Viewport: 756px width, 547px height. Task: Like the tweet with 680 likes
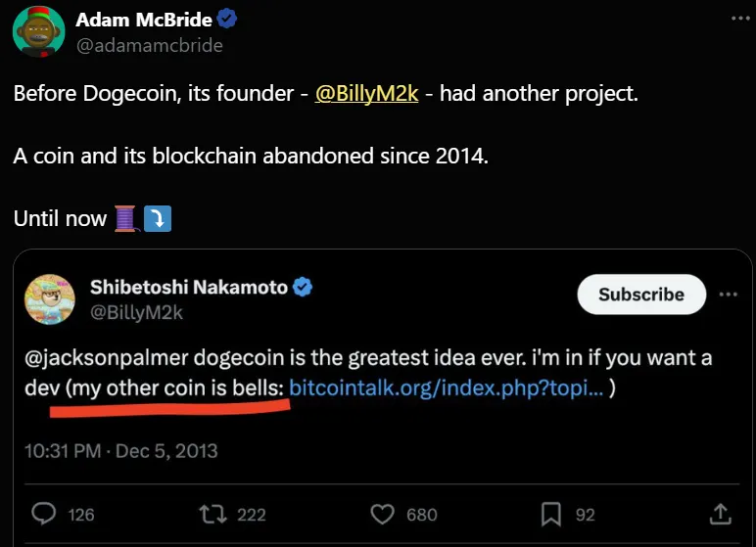382,514
